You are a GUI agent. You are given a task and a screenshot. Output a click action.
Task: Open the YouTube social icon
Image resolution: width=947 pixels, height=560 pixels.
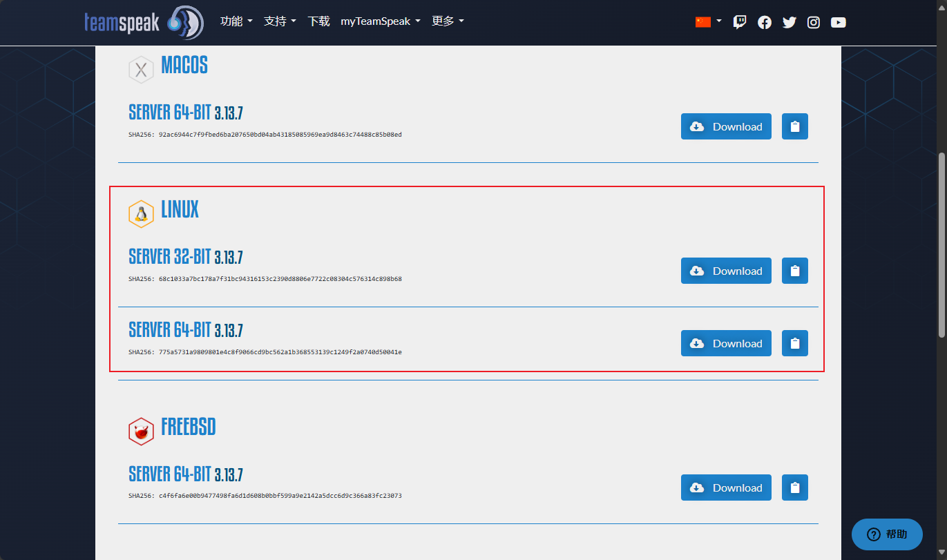[839, 22]
